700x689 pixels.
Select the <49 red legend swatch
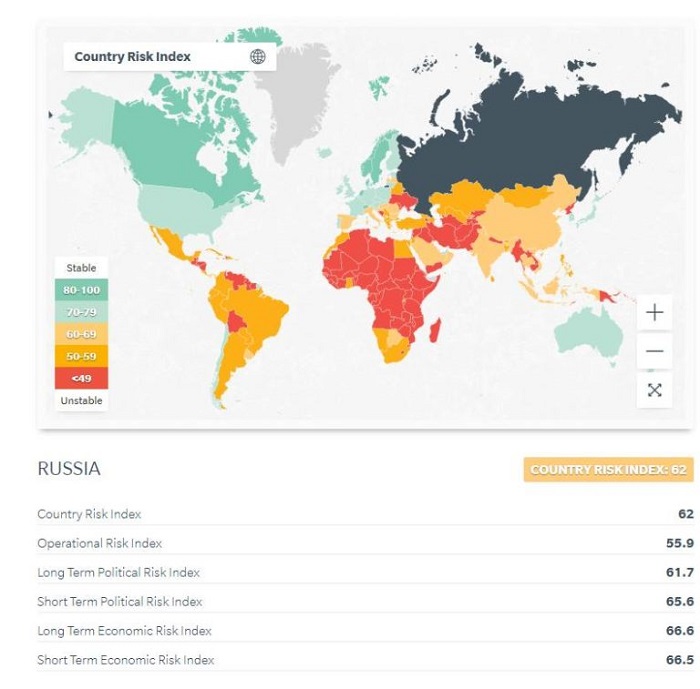pyautogui.click(x=81, y=378)
